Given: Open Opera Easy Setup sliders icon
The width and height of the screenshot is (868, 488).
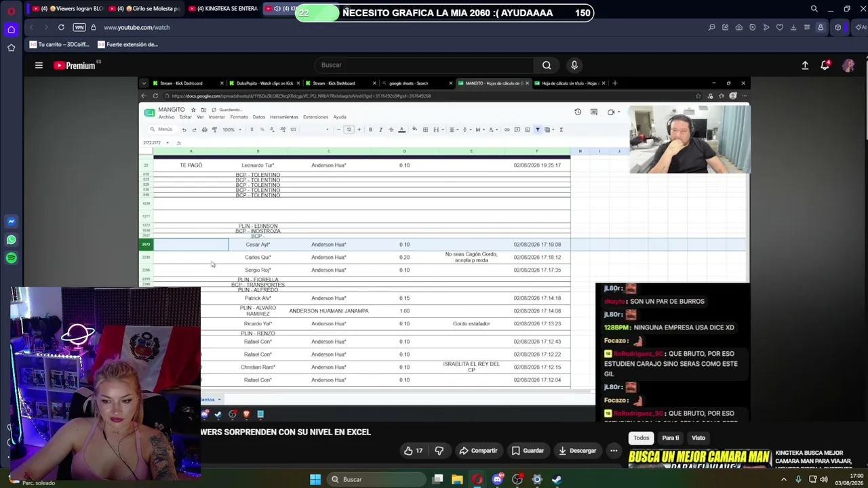Looking at the screenshot, I should [x=807, y=27].
